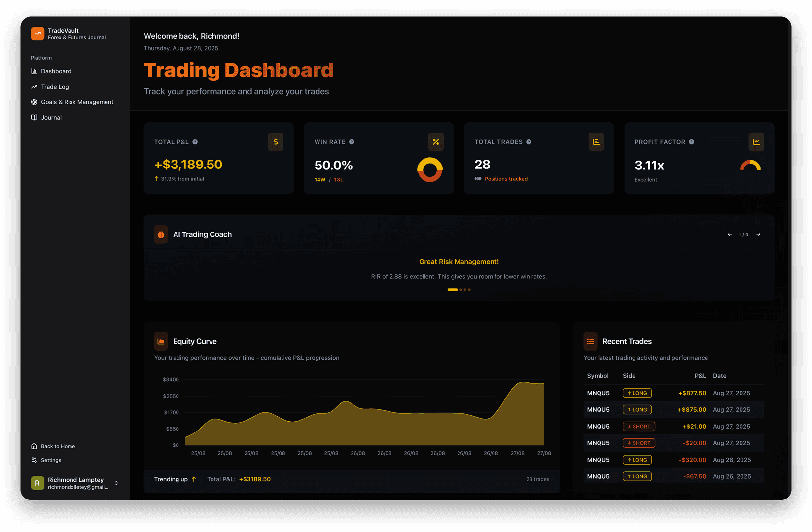
Task: Click the second carousel dot in AI Coach
Action: pyautogui.click(x=461, y=290)
